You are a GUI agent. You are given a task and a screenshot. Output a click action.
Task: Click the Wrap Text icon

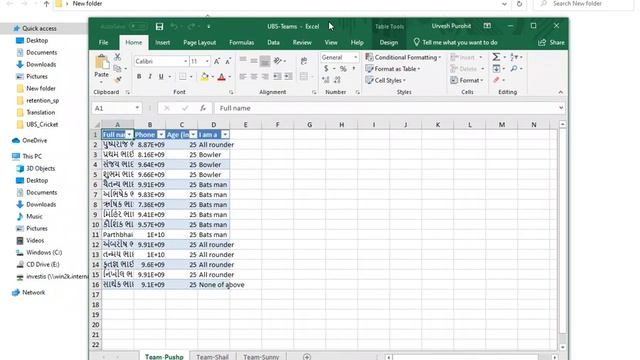pyautogui.click(x=304, y=61)
